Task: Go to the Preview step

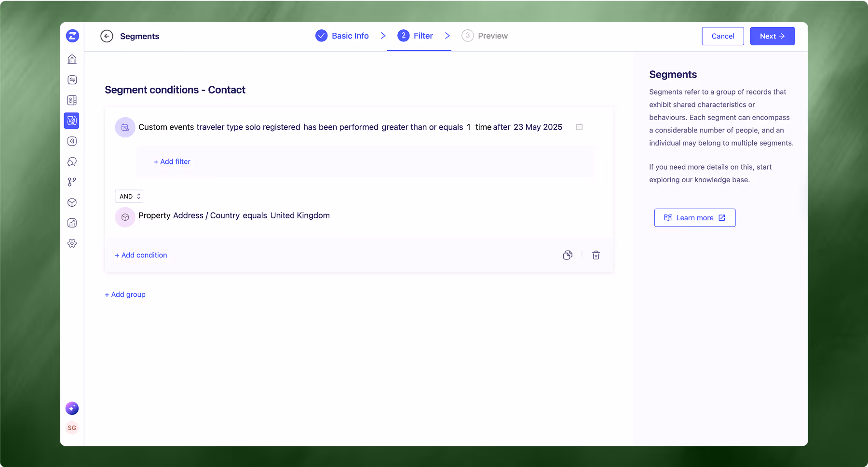Action: [x=485, y=36]
